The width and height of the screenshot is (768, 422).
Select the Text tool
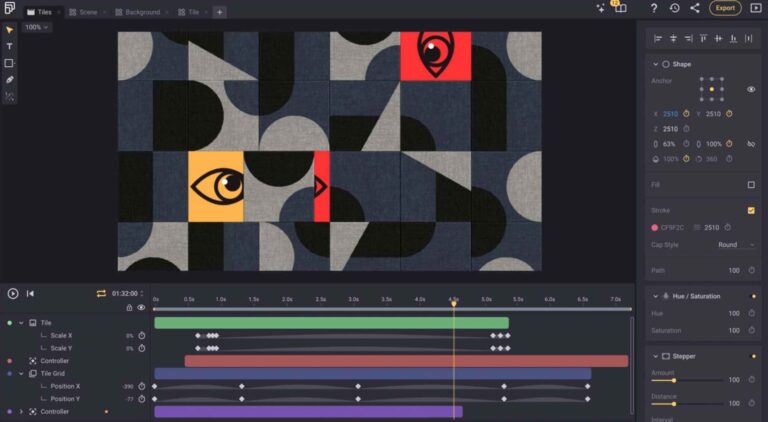coord(9,46)
